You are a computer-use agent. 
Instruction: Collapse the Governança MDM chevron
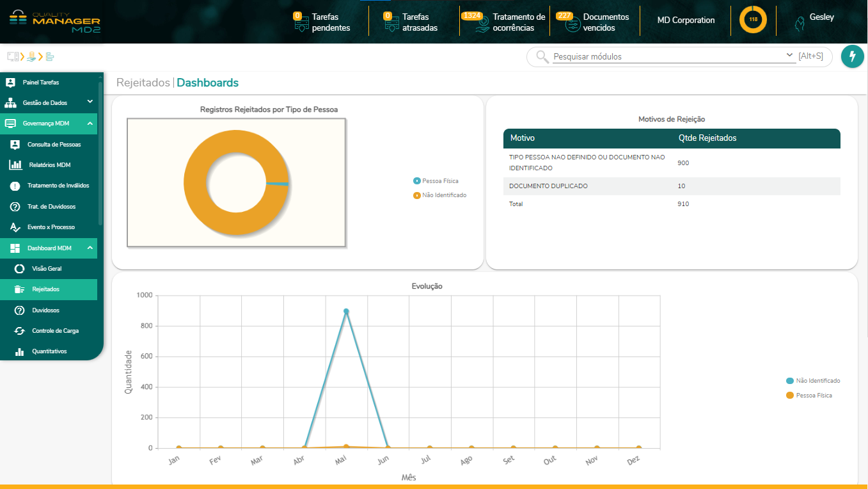pos(90,123)
